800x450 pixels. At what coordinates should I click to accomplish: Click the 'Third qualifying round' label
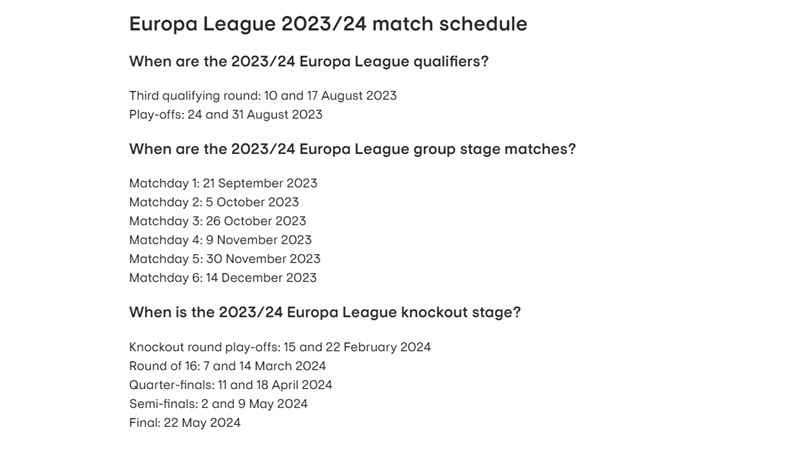193,96
